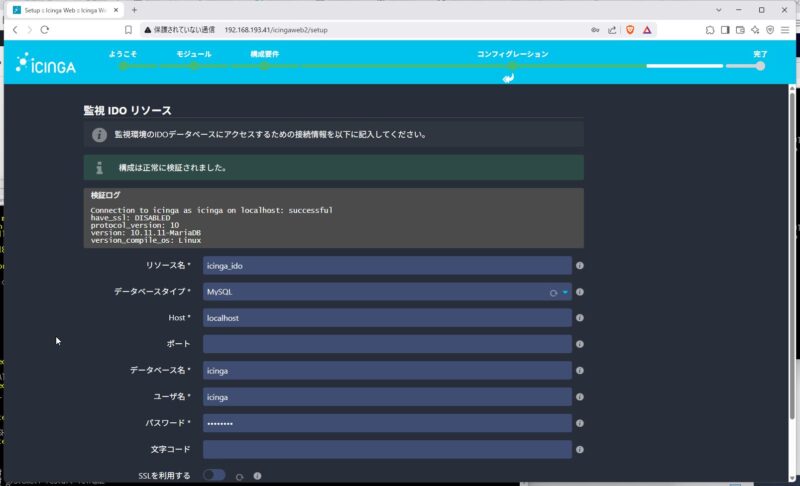Screen dimensions: 800x486
Task: Open the browser hamburger menu
Action: coord(785,30)
